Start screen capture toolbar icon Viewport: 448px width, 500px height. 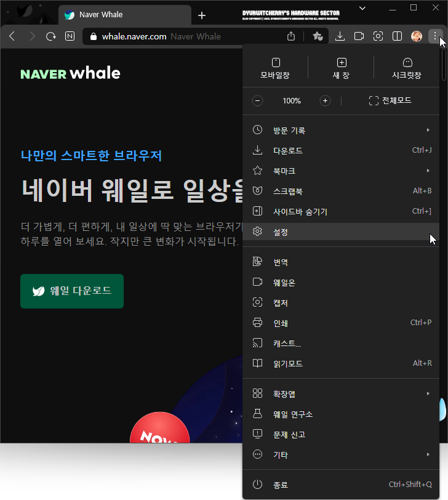click(x=378, y=36)
